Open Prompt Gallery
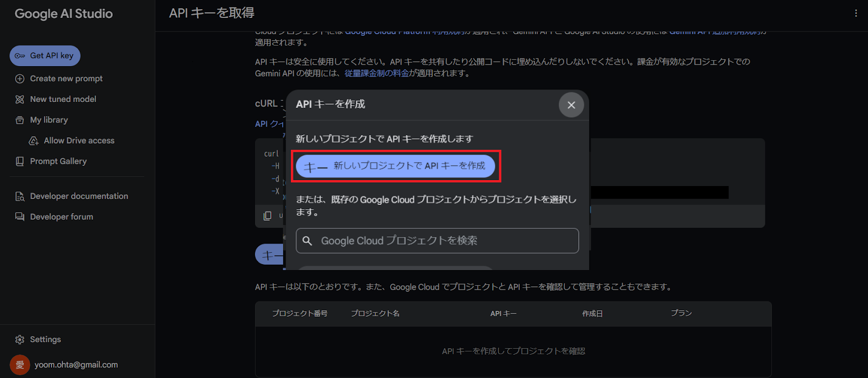This screenshot has width=868, height=378. point(58,161)
